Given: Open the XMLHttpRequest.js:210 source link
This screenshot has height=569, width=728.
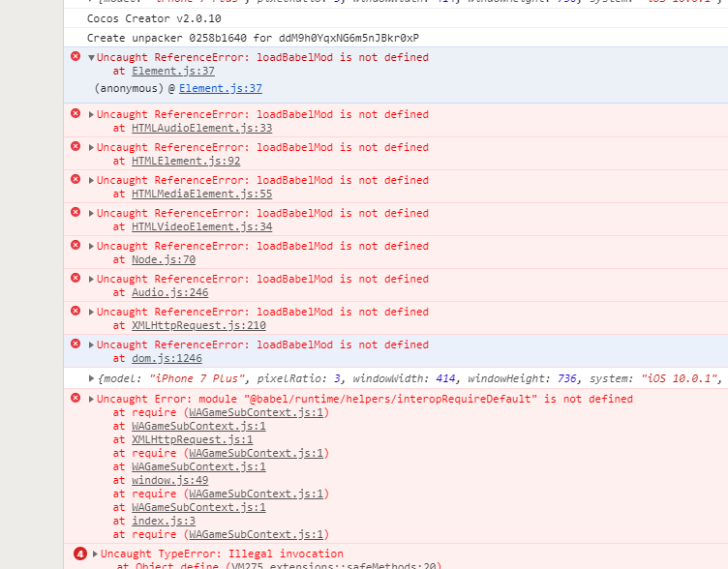Looking at the screenshot, I should [198, 326].
